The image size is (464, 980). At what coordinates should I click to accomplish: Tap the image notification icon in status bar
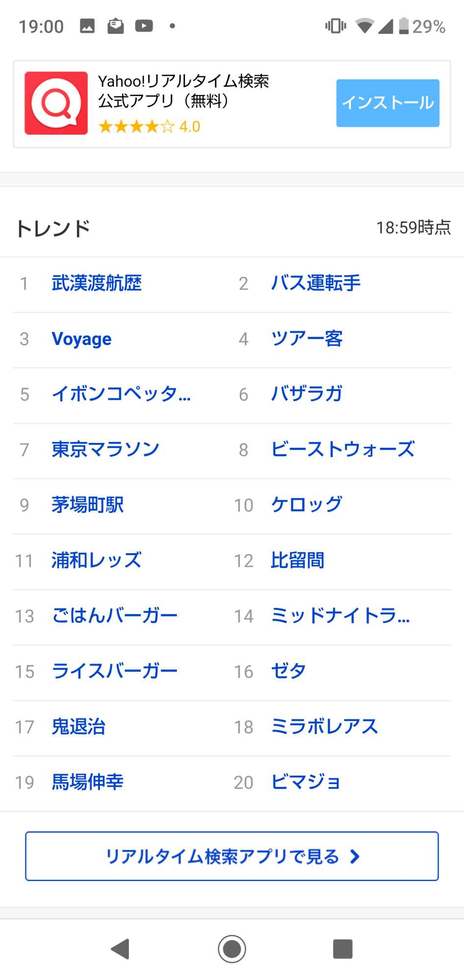(x=87, y=26)
